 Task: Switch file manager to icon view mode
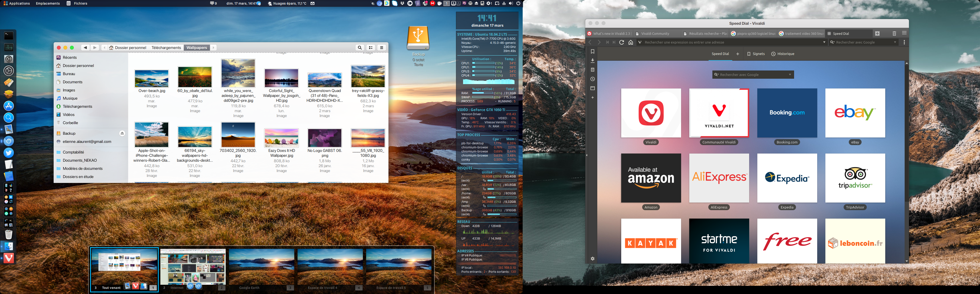coord(371,48)
